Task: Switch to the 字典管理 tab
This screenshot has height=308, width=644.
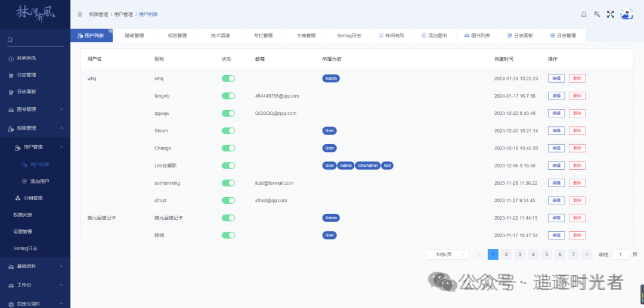Action: click(x=306, y=36)
